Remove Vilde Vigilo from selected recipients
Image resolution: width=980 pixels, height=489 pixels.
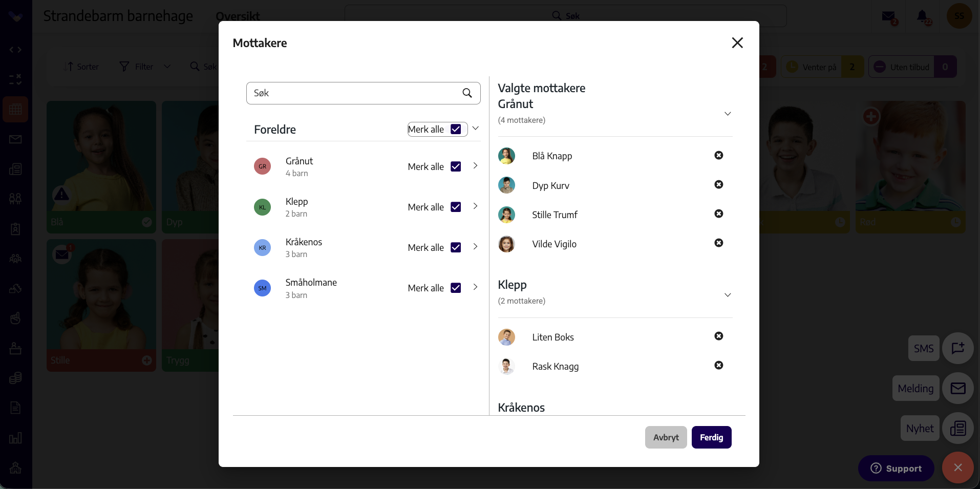[719, 243]
